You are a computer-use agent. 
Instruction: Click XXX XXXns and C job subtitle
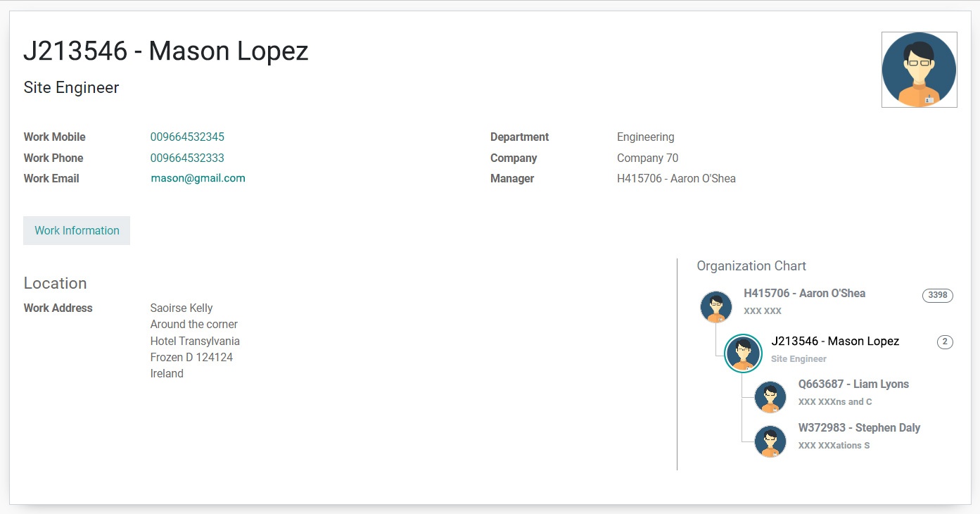click(834, 401)
